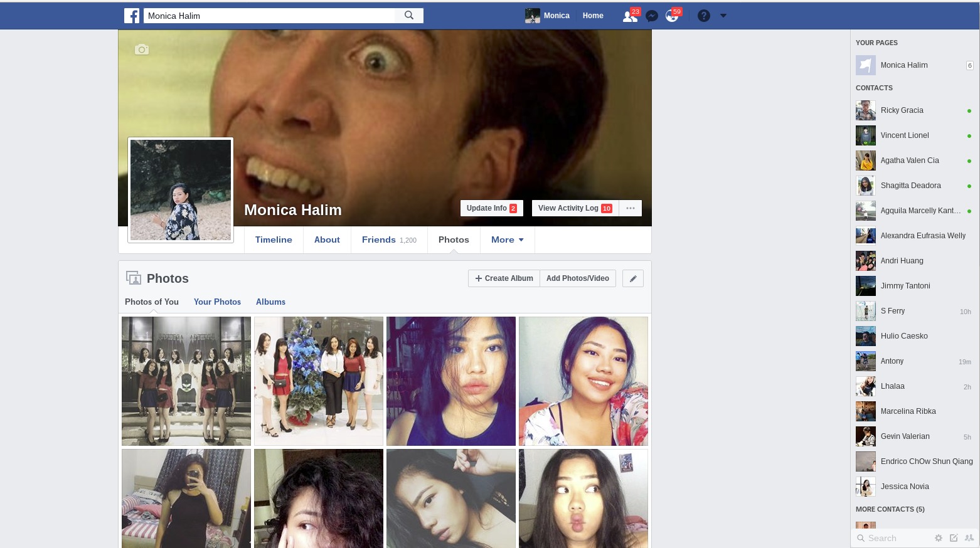980x548 pixels.
Task: Open chat with Vincent Lionel
Action: tap(914, 135)
